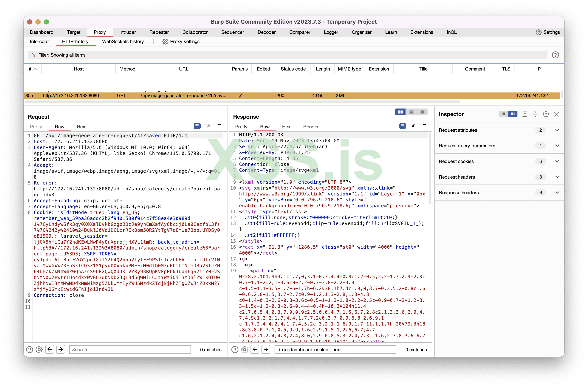This screenshot has width=588, height=388.
Task: Toggle word wrap icon in Request pane
Action: tap(197, 126)
